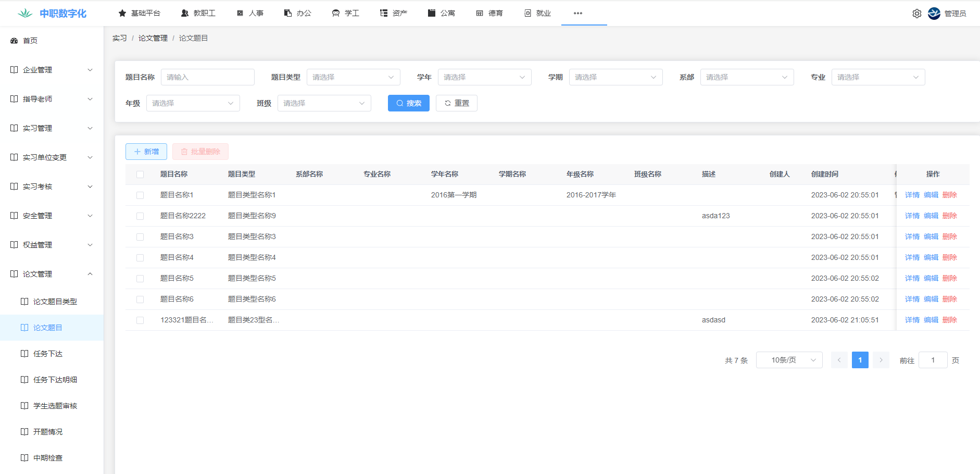This screenshot has width=980, height=474.
Task: Click the 首页 dashboard icon in sidebar
Action: click(14, 41)
